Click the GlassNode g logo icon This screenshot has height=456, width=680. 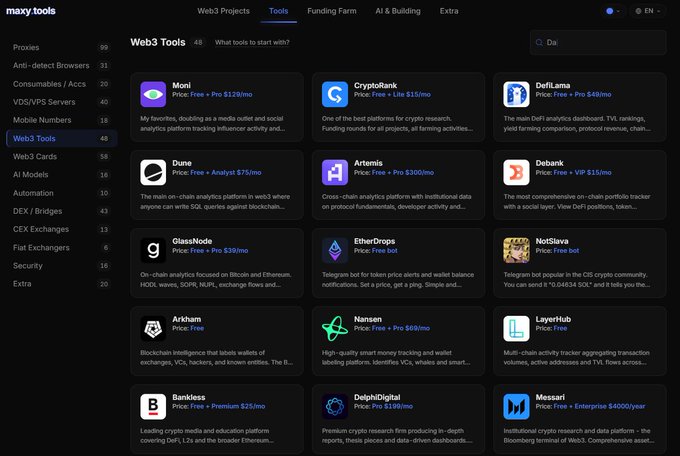click(x=153, y=250)
